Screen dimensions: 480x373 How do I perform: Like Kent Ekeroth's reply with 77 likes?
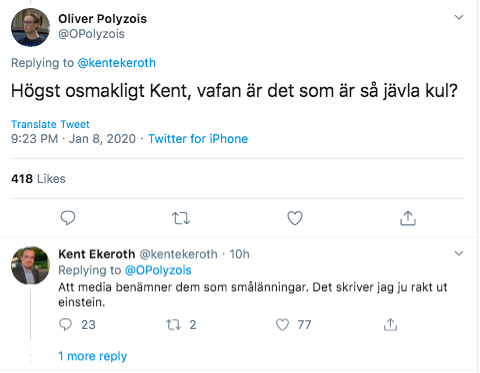tap(282, 324)
